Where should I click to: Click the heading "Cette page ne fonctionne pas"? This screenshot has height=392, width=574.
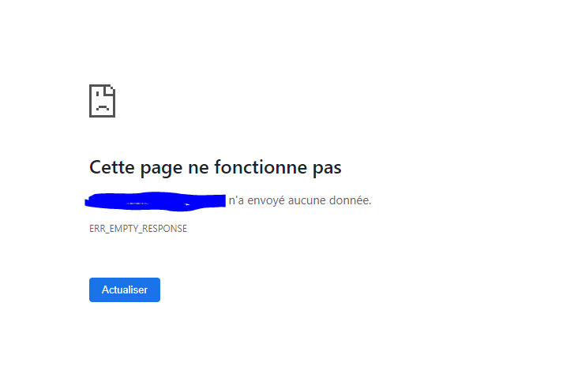216,167
